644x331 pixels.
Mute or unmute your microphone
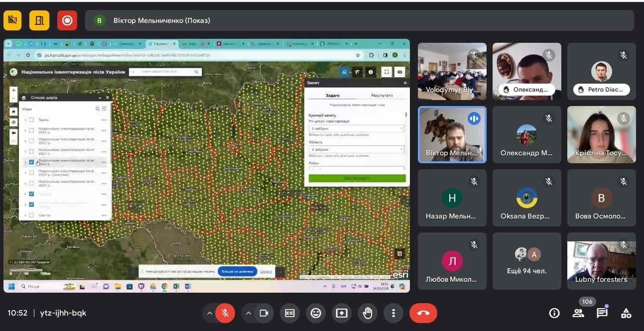tap(225, 313)
